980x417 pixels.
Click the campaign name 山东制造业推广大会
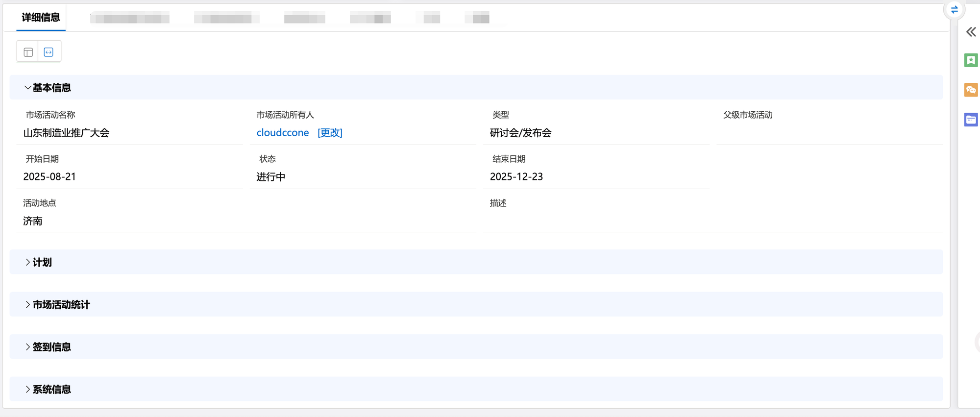66,133
